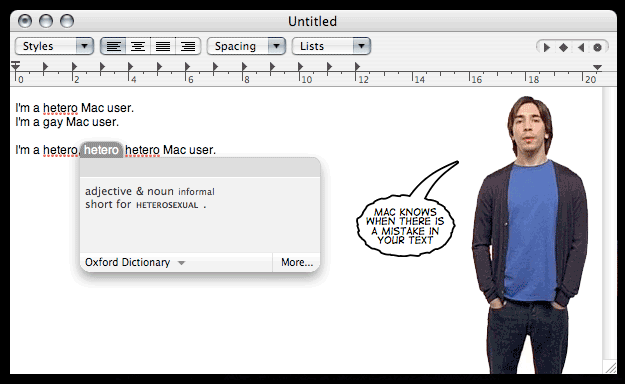Choose the decimal tab stop round button
Image resolution: width=625 pixels, height=384 pixels.
click(x=597, y=47)
